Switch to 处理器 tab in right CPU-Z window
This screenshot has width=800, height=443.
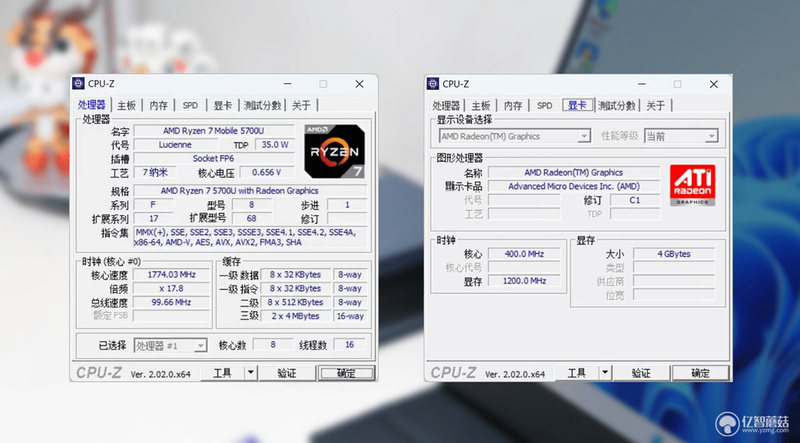click(446, 105)
